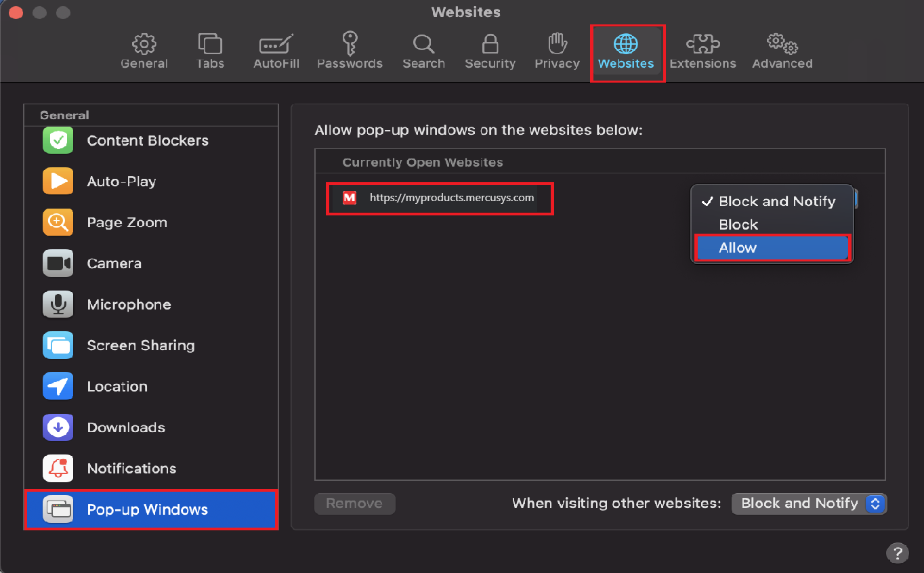The width and height of the screenshot is (924, 573).
Task: Open the Content Blockers settings icon
Action: coord(58,140)
